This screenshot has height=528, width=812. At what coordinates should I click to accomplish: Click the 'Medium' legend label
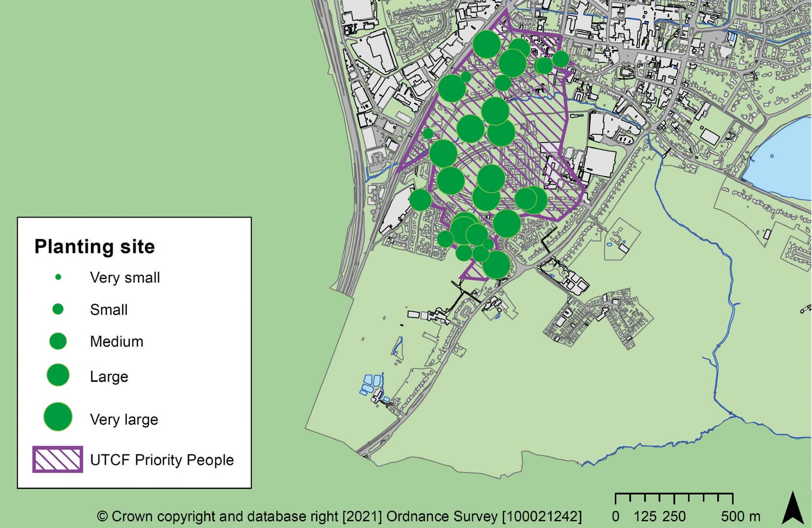pyautogui.click(x=117, y=341)
